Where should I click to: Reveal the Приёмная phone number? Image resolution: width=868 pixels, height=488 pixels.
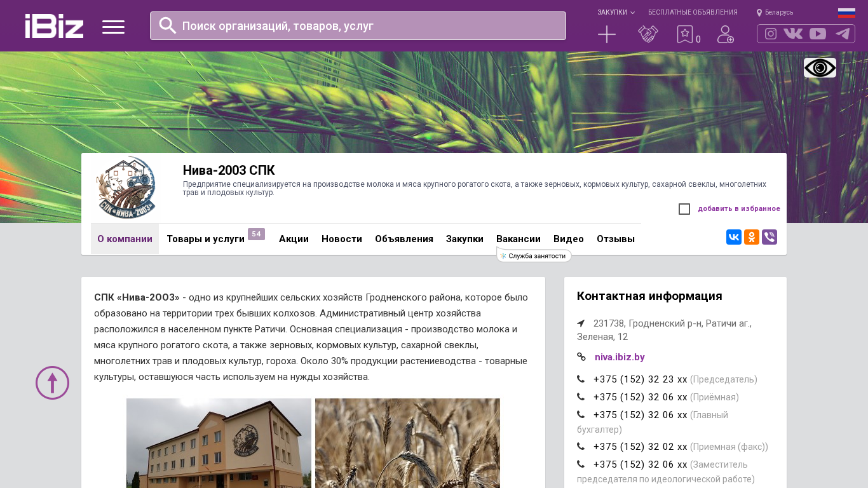point(641,397)
